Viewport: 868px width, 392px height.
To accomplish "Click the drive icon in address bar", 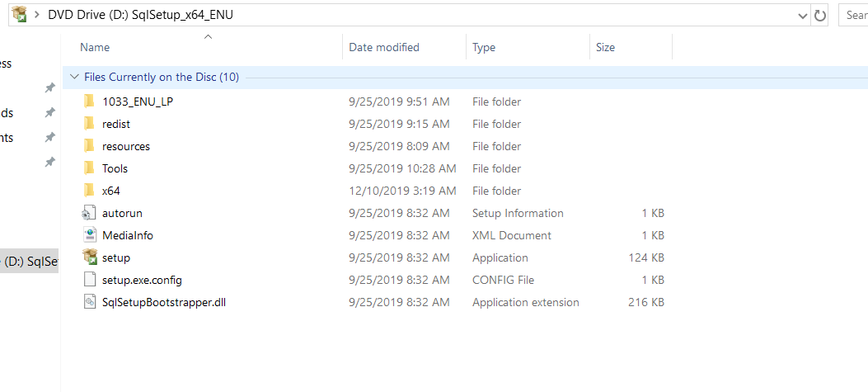I will coord(20,14).
